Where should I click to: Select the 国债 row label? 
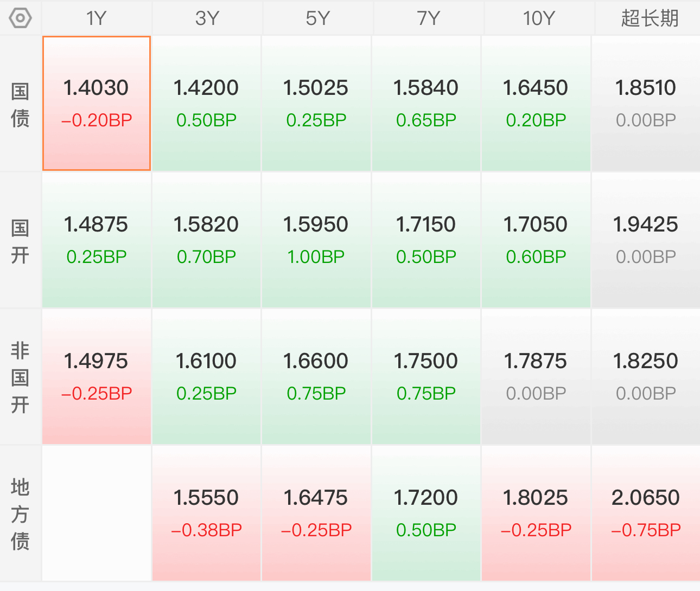(20, 104)
